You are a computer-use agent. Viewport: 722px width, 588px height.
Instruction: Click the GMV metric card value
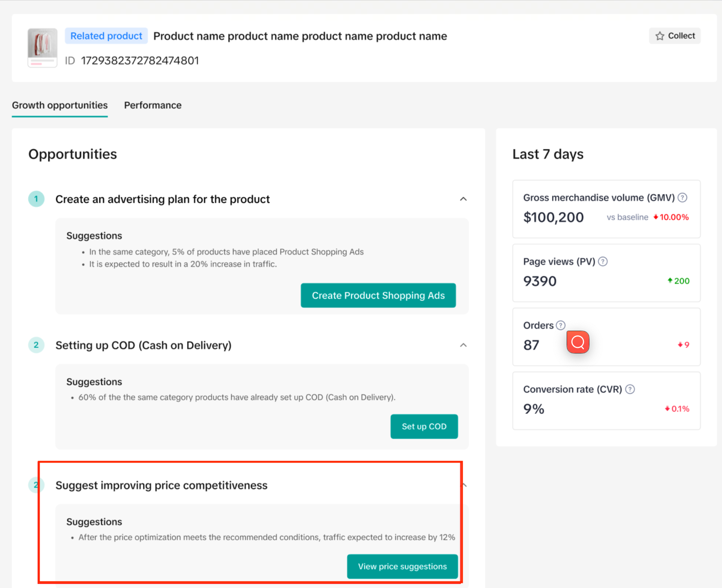point(553,217)
